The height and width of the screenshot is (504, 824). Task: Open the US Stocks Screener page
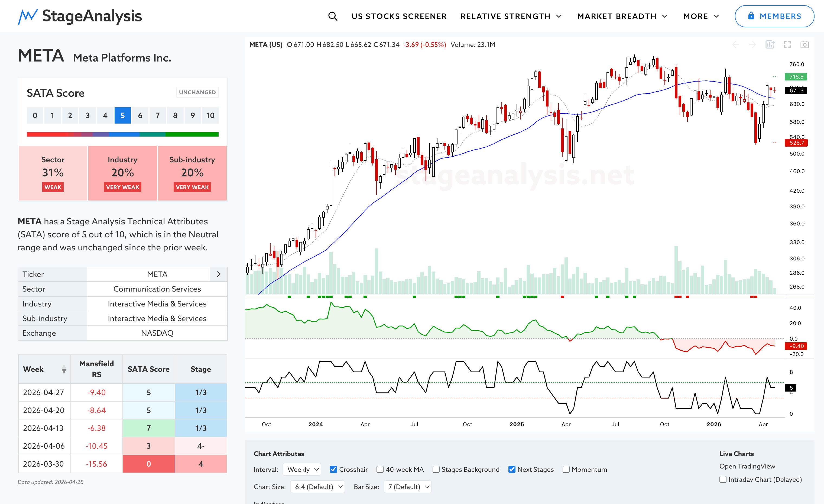[x=399, y=16]
